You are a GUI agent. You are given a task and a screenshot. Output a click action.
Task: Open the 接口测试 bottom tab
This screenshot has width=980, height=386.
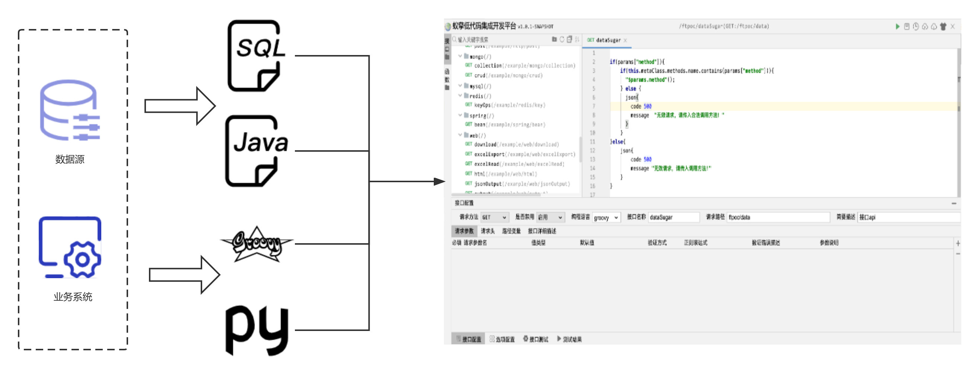[536, 339]
